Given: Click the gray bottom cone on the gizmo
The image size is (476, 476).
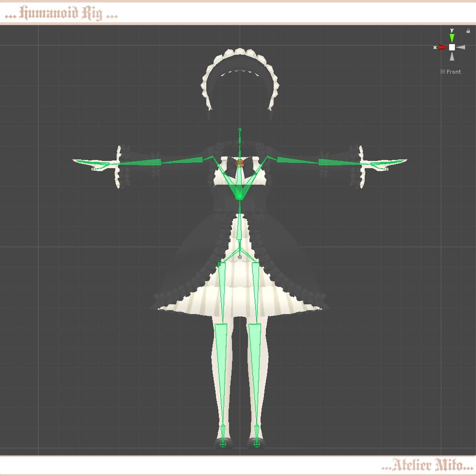Looking at the screenshot, I should point(452,56).
